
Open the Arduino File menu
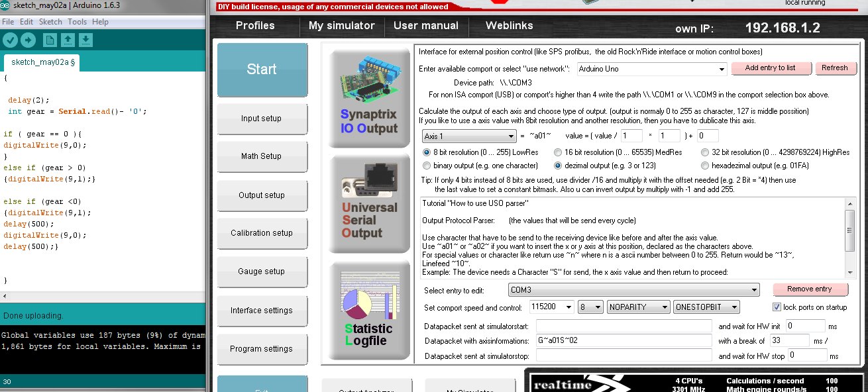click(8, 22)
